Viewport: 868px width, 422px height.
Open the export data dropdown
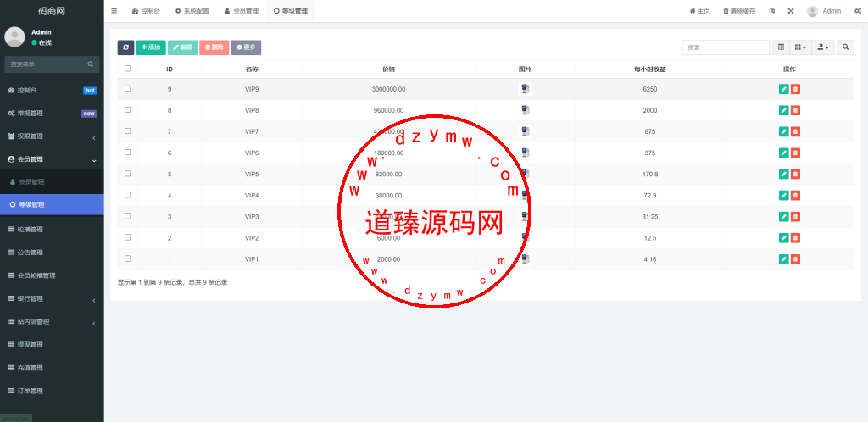click(823, 47)
